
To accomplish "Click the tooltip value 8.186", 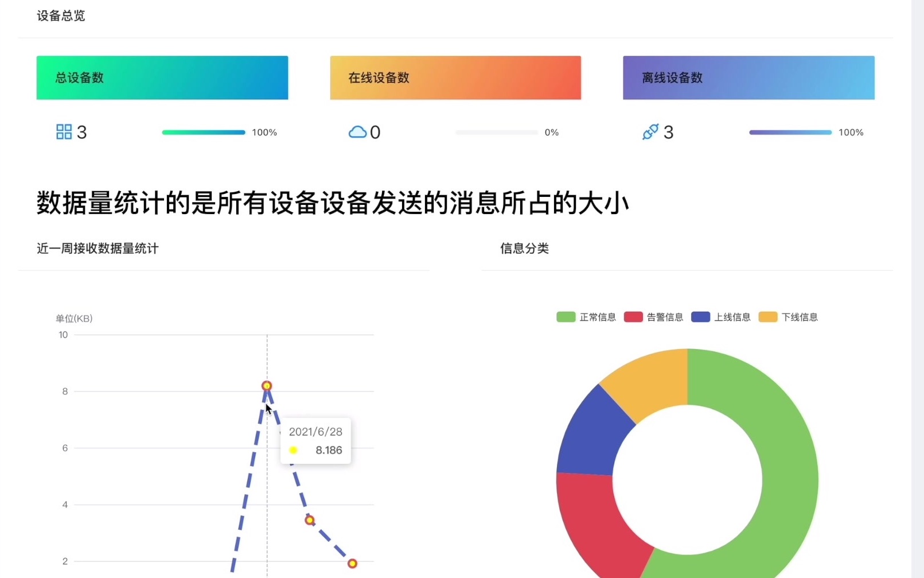I will pyautogui.click(x=329, y=451).
